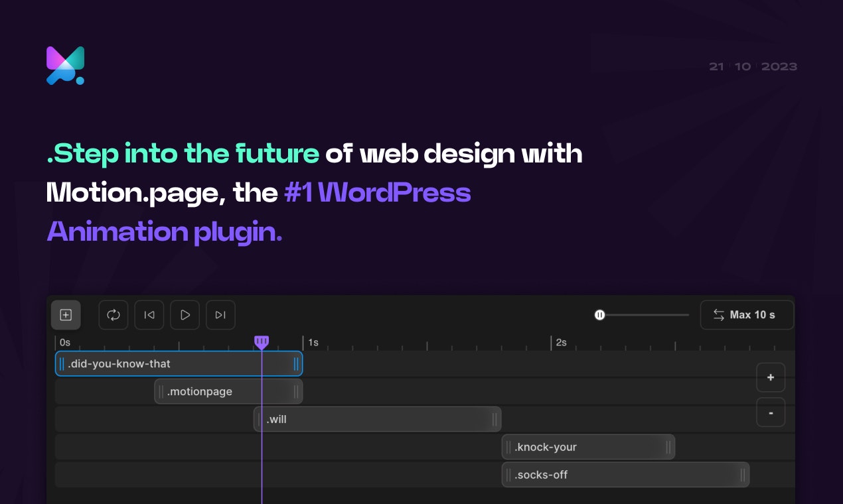Click the speed slider track

647,315
